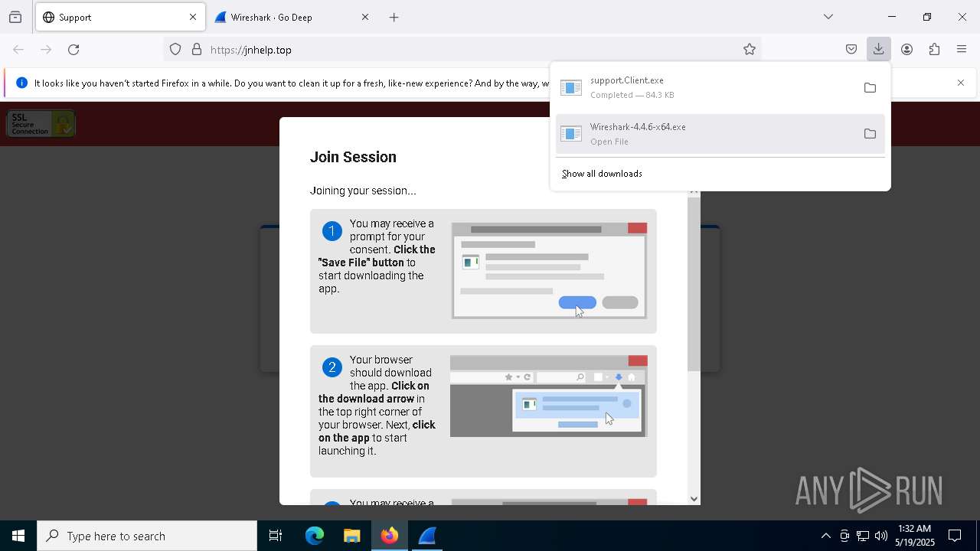Open the Windows Start menu
980x551 pixels.
[18, 536]
